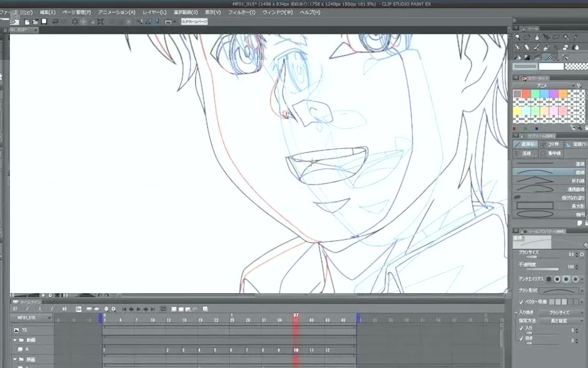Open the アニメーション(A) menu
Image resolution: width=588 pixels, height=368 pixels.
116,12
